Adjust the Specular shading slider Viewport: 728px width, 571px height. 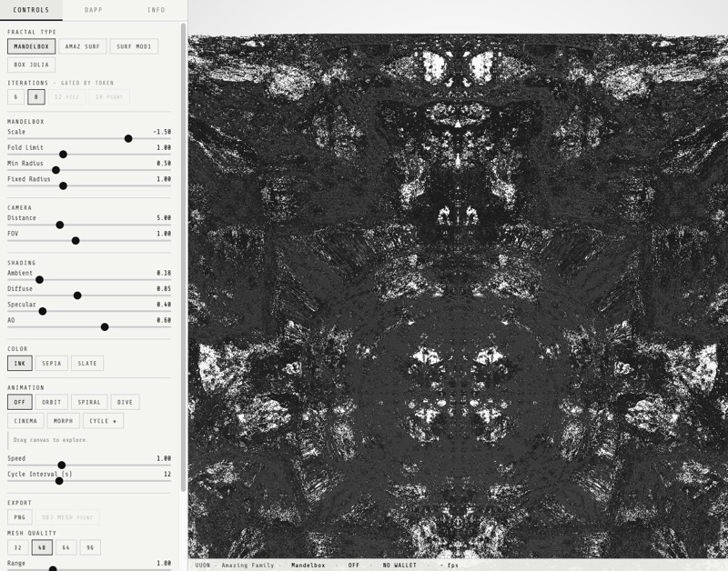(x=89, y=311)
